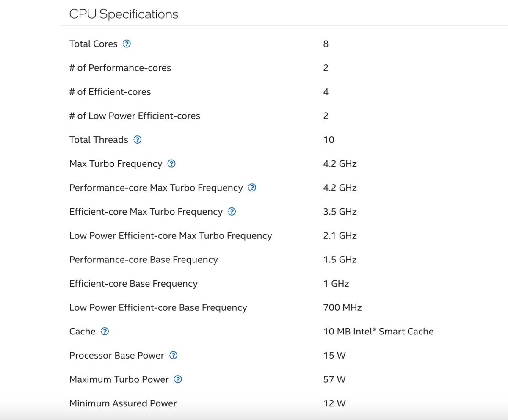Select the '10 MB Intel Smart Cache' value
Viewport: 508px width, 420px height.
[378, 331]
